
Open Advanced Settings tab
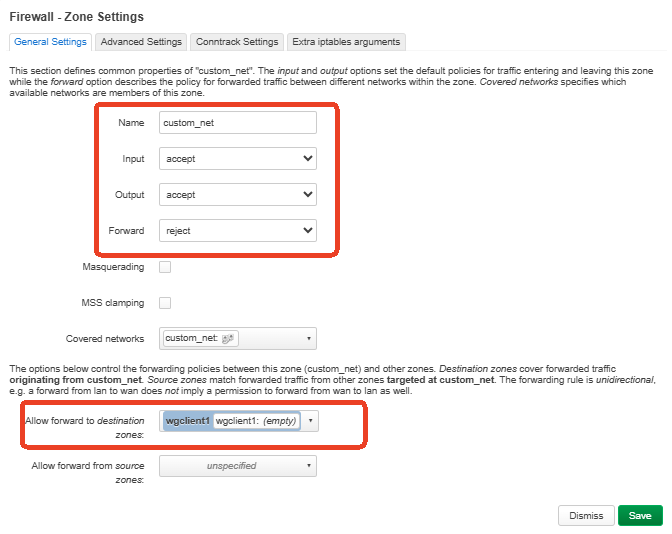click(141, 42)
